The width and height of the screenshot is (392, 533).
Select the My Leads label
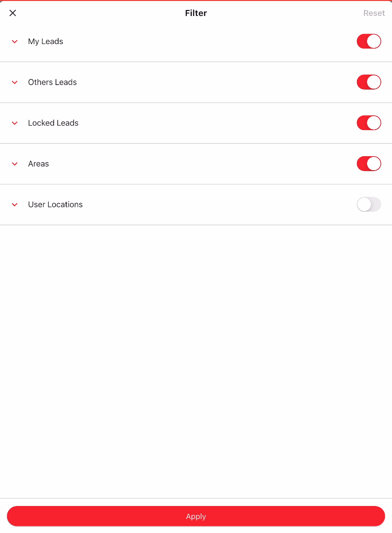(46, 42)
